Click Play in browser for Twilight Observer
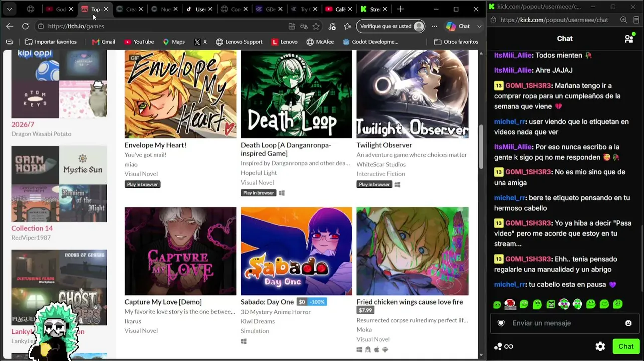 pos(374,184)
